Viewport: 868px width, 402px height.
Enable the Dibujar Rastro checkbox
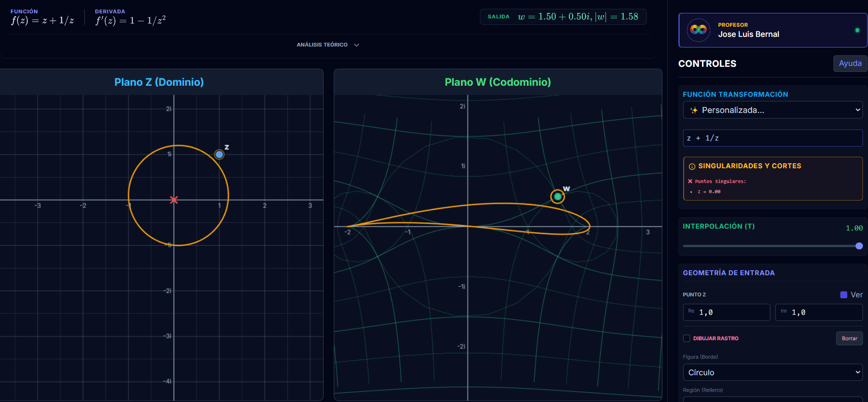tap(686, 338)
